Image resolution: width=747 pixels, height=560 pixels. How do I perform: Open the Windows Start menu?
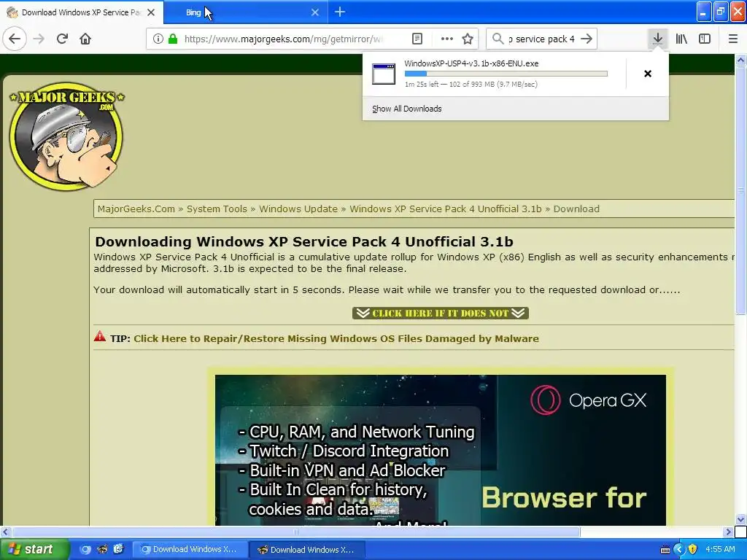(x=34, y=549)
